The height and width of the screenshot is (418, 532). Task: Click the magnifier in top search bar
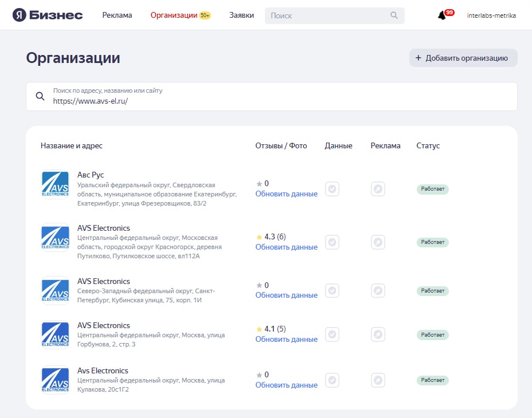click(394, 15)
